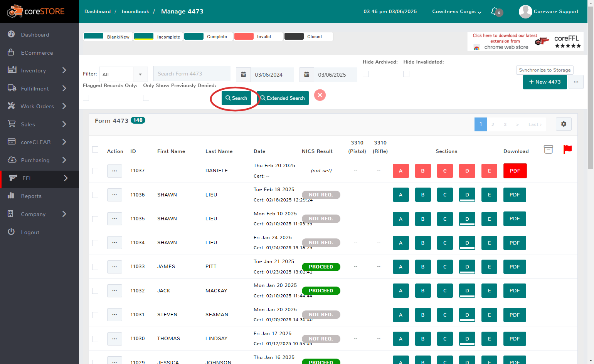
Task: Click the archive box column icon
Action: coord(548,149)
